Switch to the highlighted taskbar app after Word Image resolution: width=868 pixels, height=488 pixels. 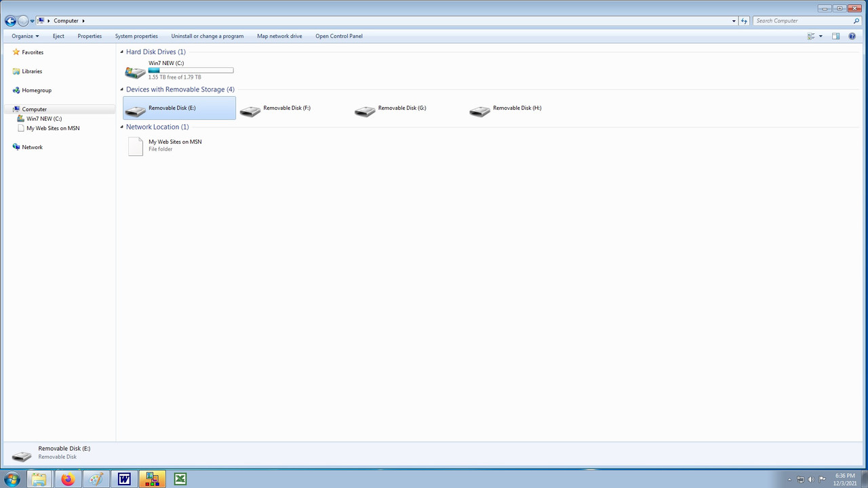coord(152,479)
